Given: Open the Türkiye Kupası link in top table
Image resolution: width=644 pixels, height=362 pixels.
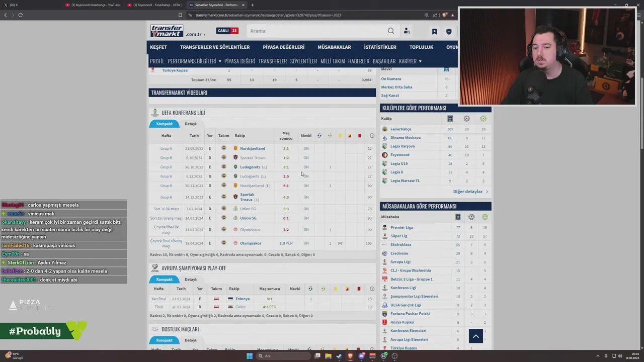Looking at the screenshot, I should tap(175, 70).
